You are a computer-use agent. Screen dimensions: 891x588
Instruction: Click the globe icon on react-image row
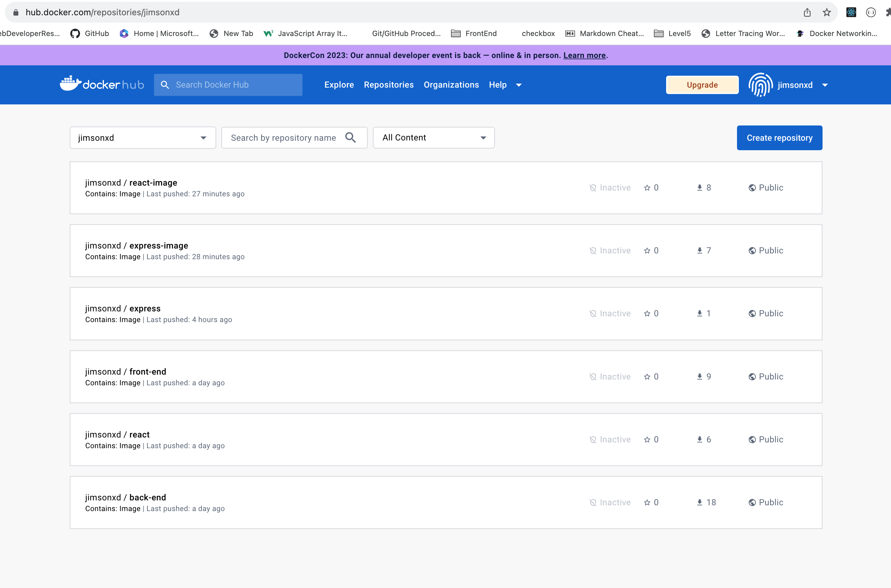[752, 188]
